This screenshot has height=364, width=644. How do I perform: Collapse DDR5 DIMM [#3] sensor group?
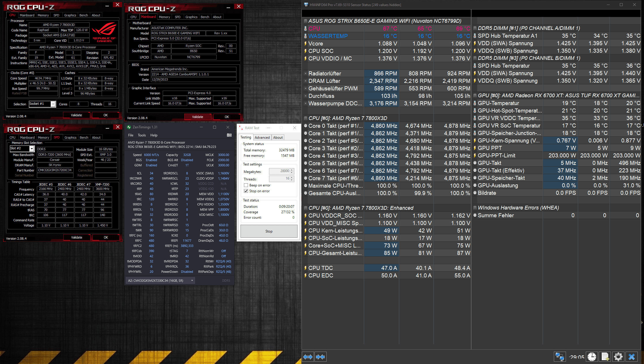click(475, 58)
